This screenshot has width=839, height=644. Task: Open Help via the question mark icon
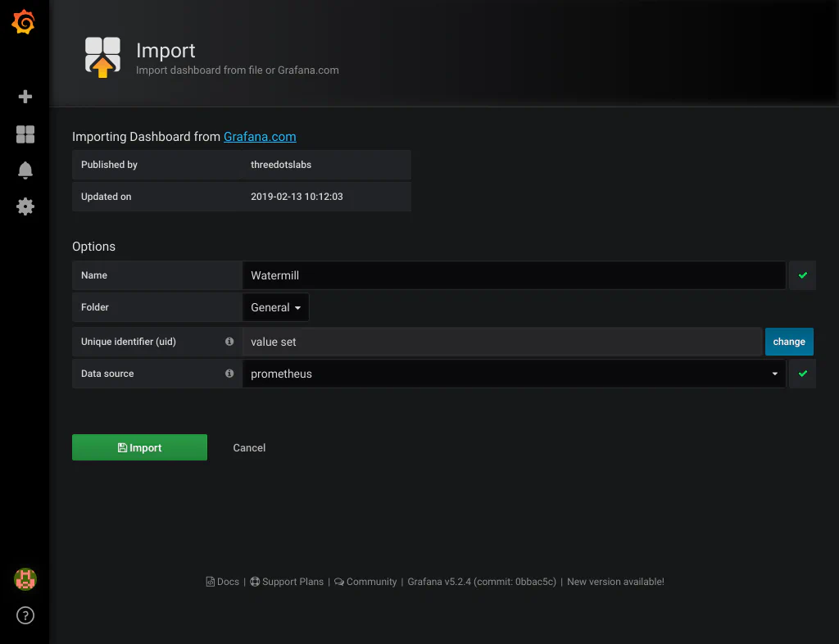[x=25, y=615]
